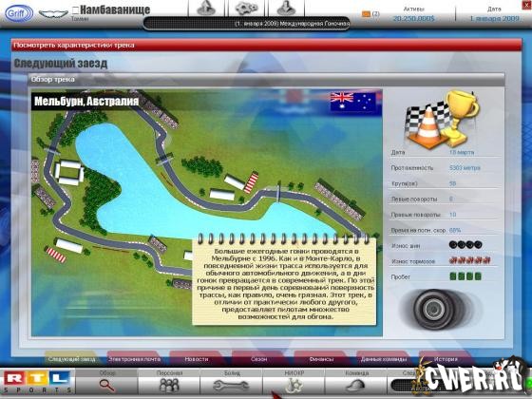Click the Australian flag on the track map
Viewport: 532px width, 399px height.
tap(353, 103)
